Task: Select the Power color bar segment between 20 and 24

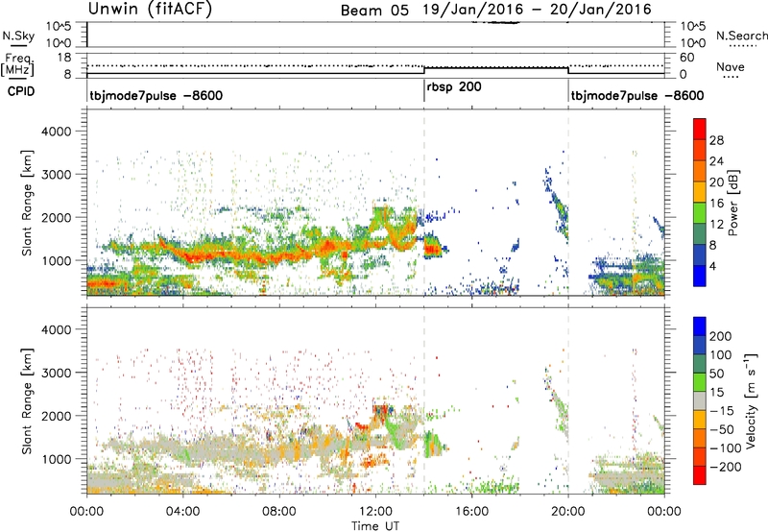Action: tap(700, 172)
